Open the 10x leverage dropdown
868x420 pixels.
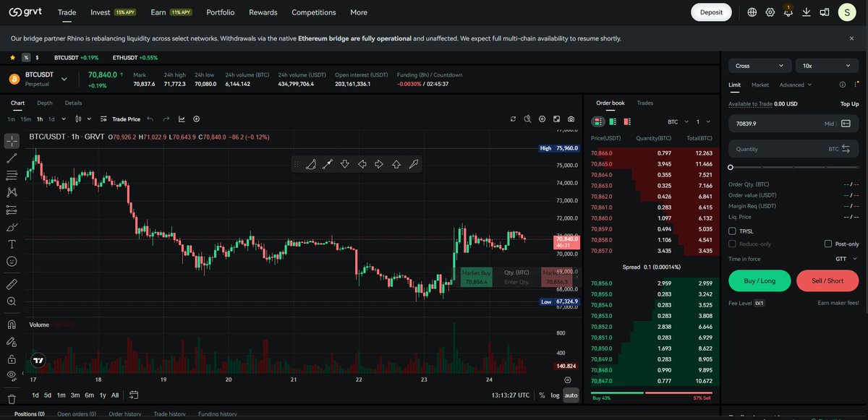827,66
